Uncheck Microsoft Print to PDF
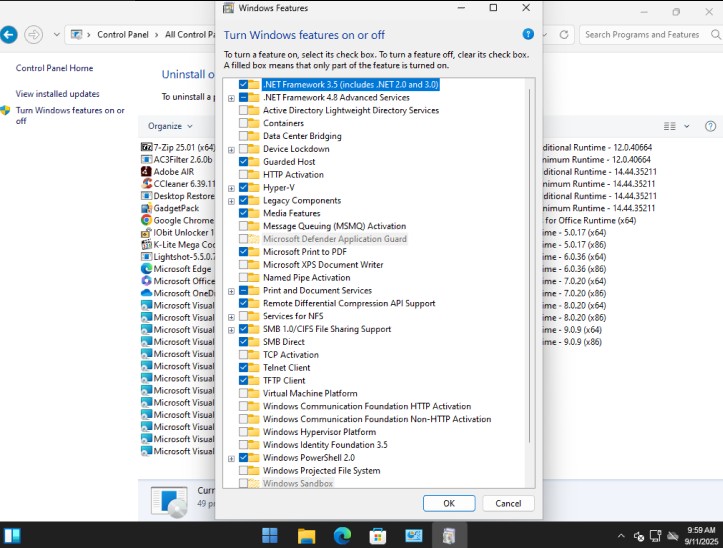 pyautogui.click(x=243, y=252)
